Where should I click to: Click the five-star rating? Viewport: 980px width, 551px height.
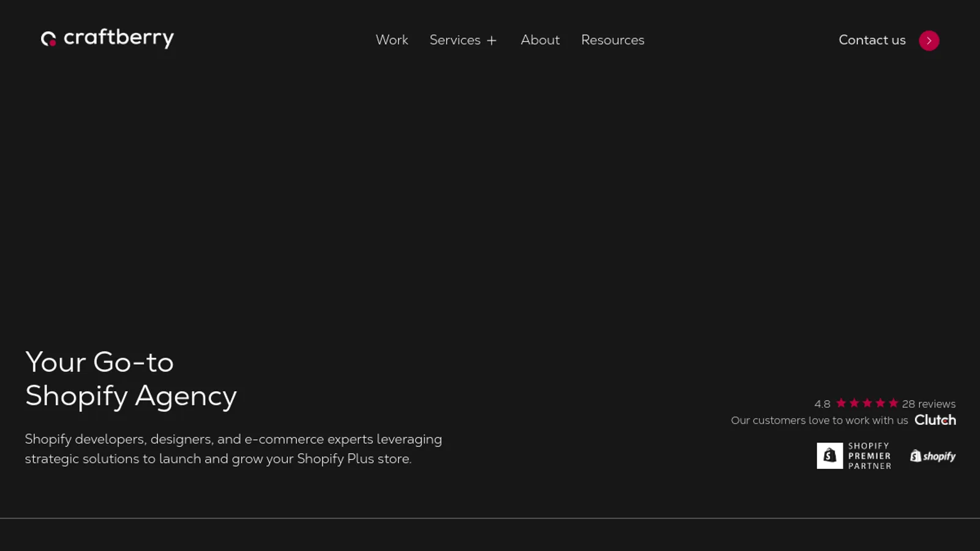pos(867,403)
